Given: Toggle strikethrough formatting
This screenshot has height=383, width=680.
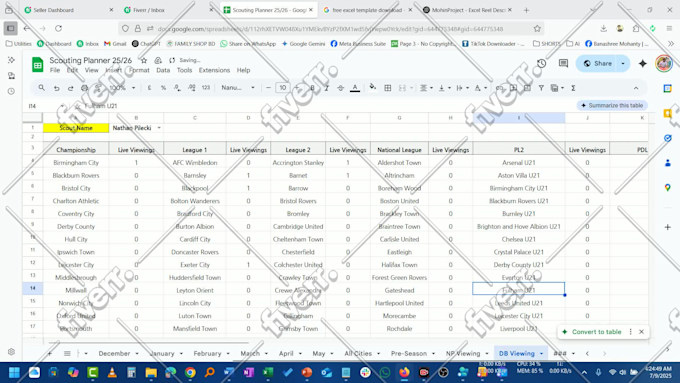Looking at the screenshot, I should pos(340,88).
